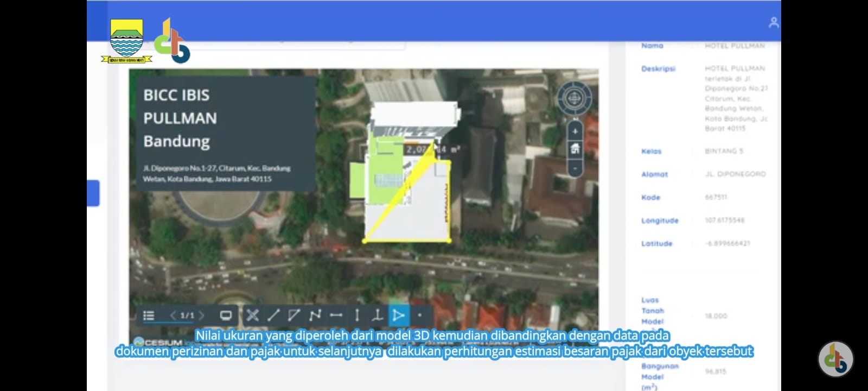868x391 pixels.
Task: Open the measurement list menu icon
Action: [x=149, y=316]
